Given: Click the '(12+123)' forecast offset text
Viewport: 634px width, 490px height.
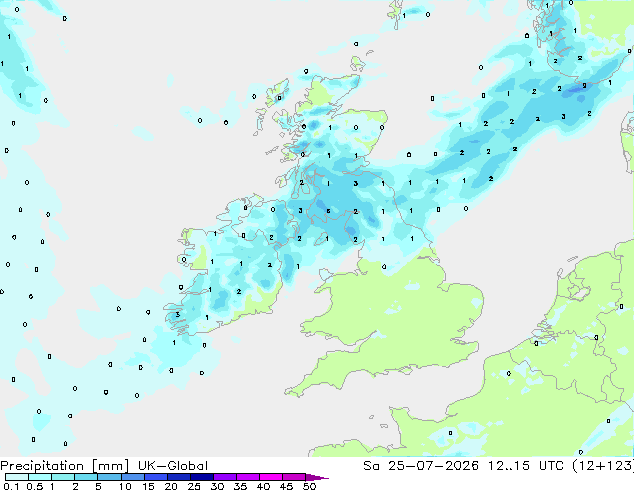Looking at the screenshot, I should 603,466.
